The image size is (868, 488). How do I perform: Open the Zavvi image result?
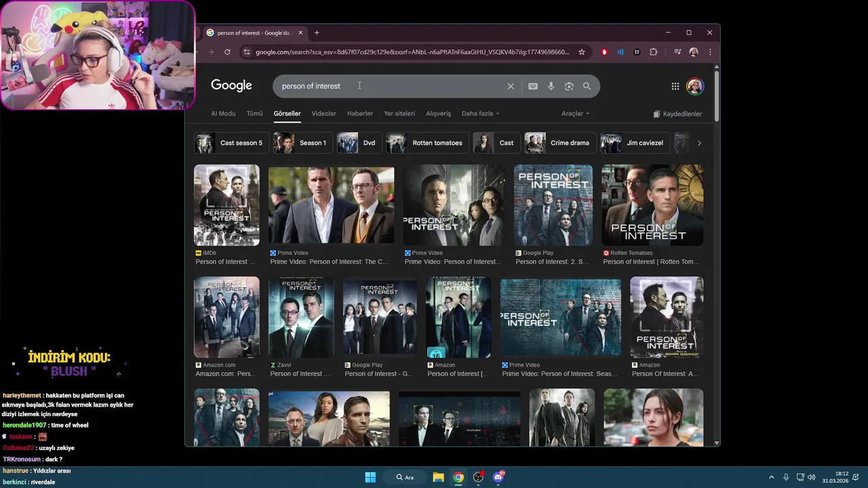[301, 317]
